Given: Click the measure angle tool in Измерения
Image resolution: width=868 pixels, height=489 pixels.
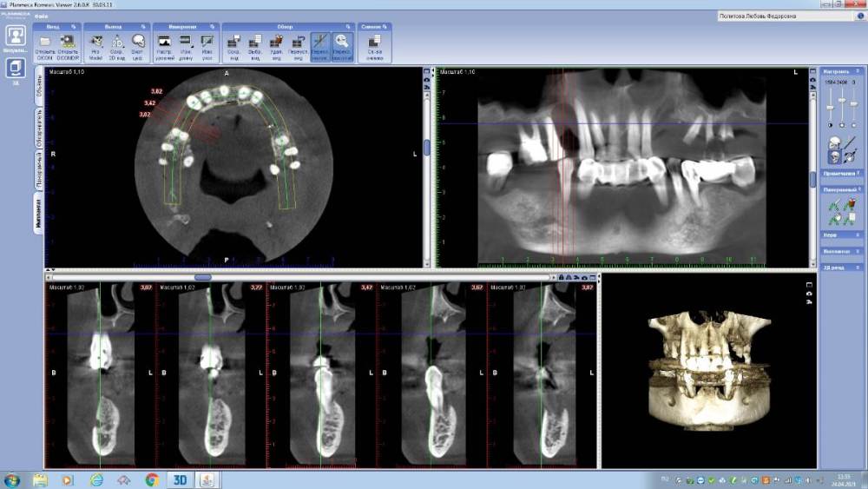Looking at the screenshot, I should [207, 42].
